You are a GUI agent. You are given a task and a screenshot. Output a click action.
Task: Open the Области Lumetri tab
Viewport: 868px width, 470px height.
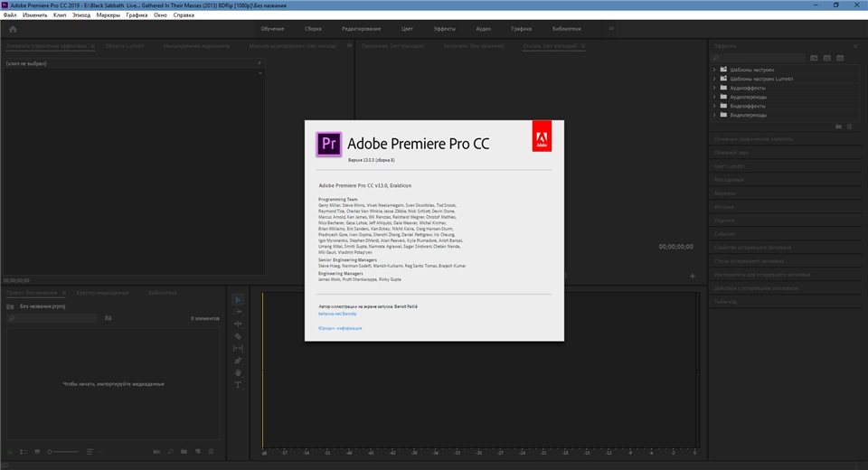(x=125, y=46)
